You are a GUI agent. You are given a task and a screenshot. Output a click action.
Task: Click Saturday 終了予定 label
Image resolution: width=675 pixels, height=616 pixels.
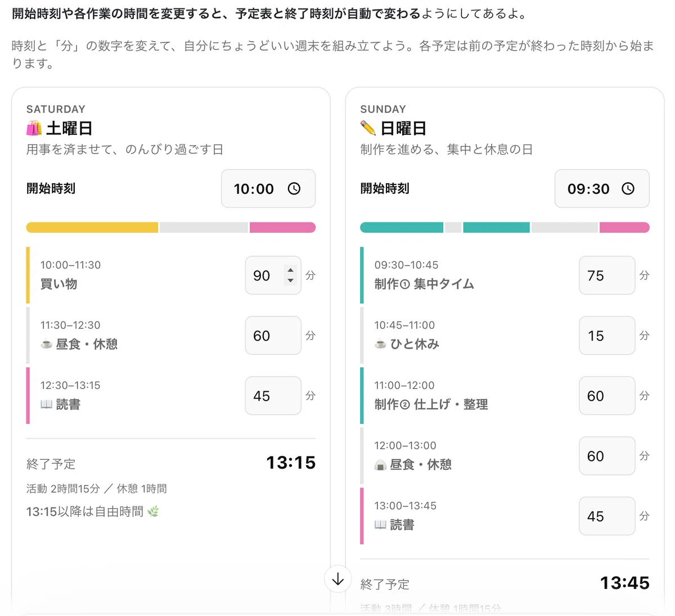(x=51, y=464)
